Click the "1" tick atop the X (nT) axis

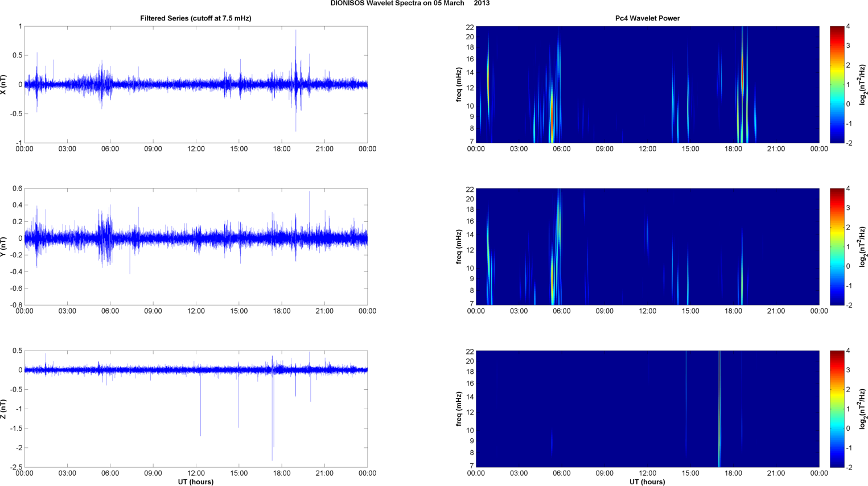(x=20, y=27)
